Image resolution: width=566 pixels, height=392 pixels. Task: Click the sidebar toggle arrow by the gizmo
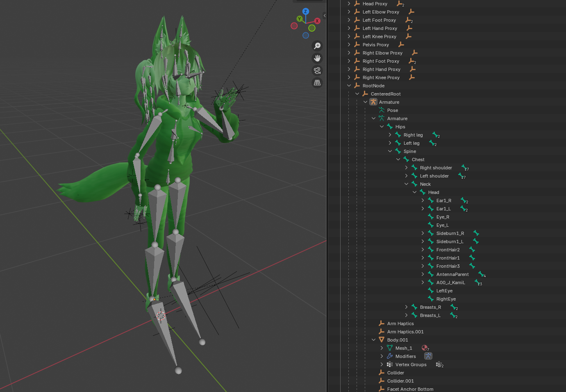325,16
